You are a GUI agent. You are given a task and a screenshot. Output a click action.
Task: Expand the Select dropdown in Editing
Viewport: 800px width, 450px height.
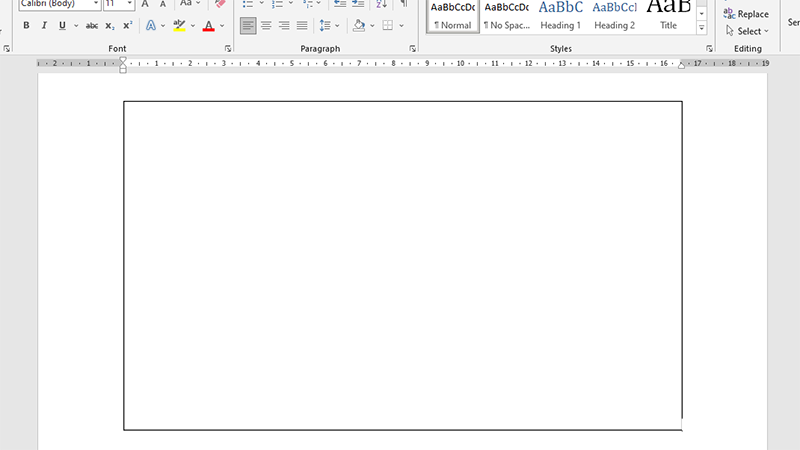748,31
